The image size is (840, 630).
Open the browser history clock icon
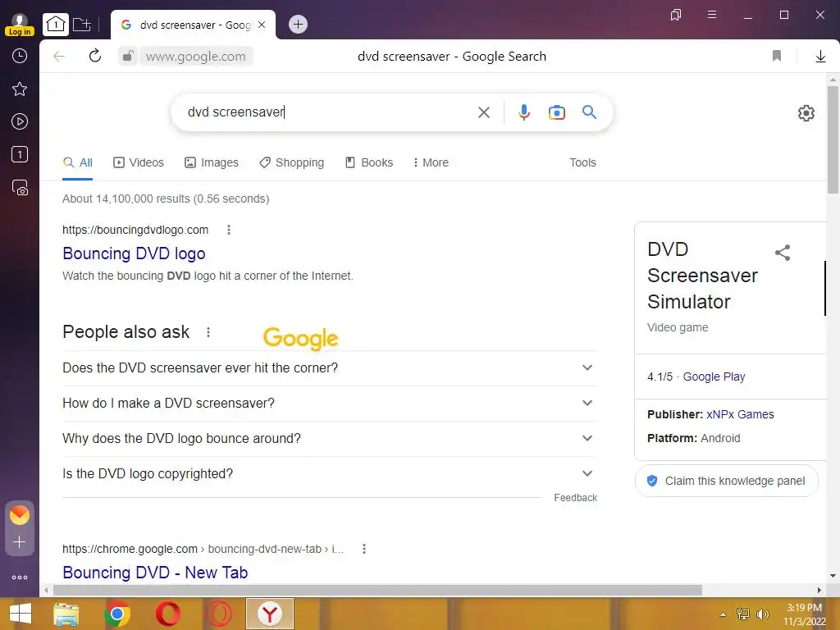point(20,57)
